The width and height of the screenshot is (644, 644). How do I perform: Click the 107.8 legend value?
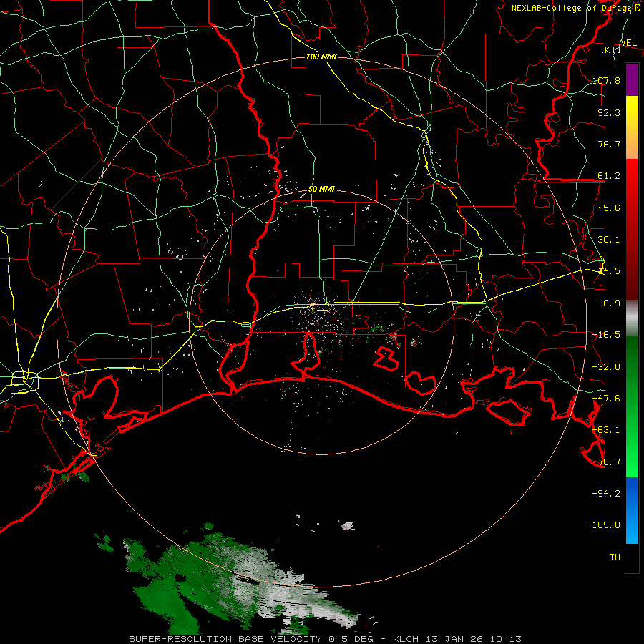tap(606, 80)
